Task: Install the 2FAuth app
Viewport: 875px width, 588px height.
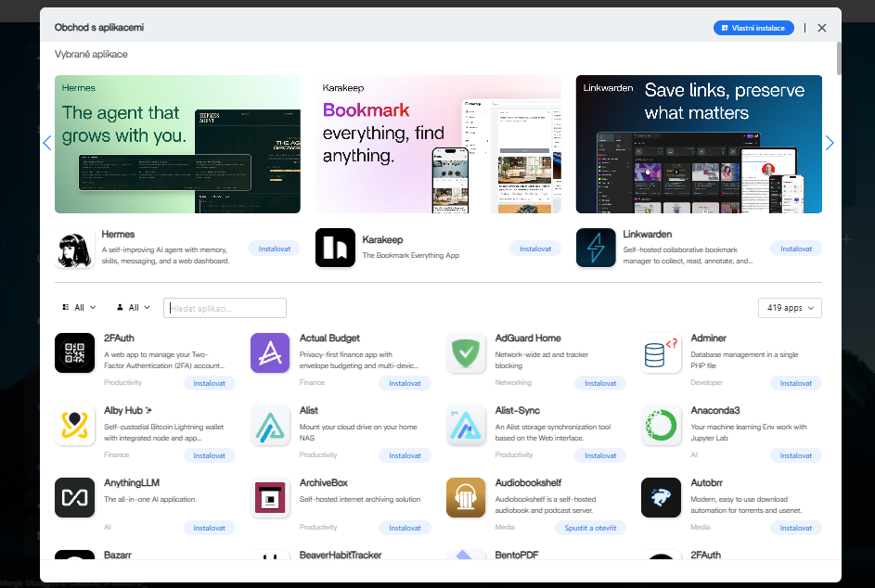Action: (x=210, y=383)
